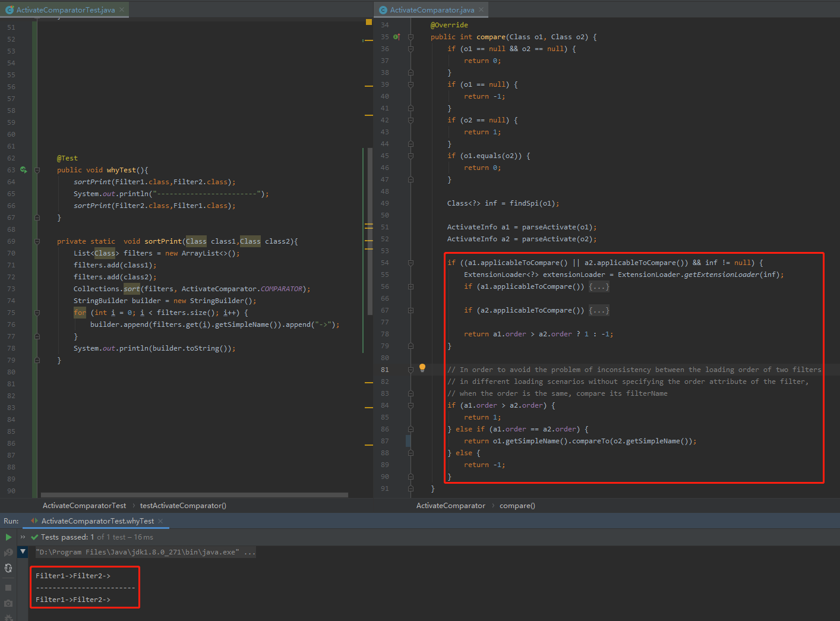Expand the folded block at line 67 right editor
Image resolution: width=840 pixels, height=621 pixels.
[410, 310]
